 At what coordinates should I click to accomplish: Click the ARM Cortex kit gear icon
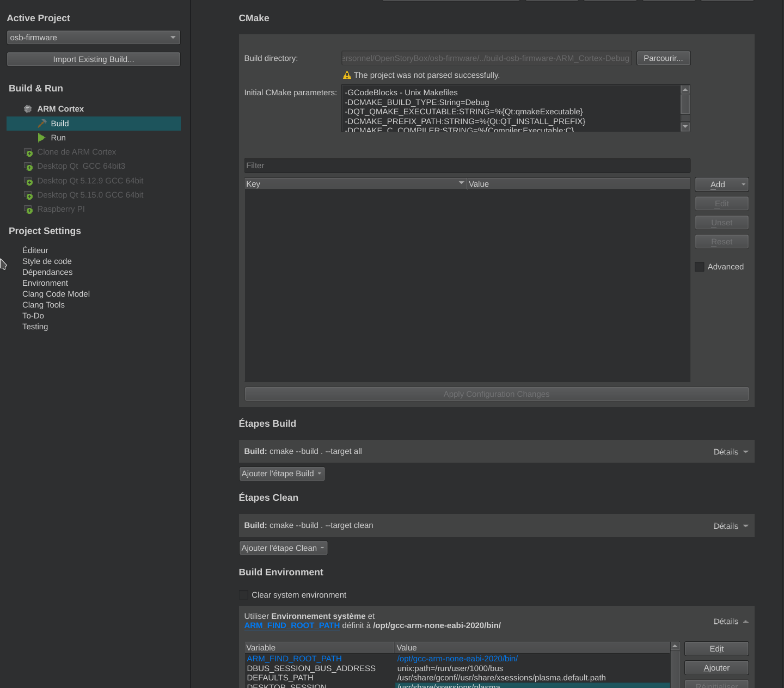point(28,109)
